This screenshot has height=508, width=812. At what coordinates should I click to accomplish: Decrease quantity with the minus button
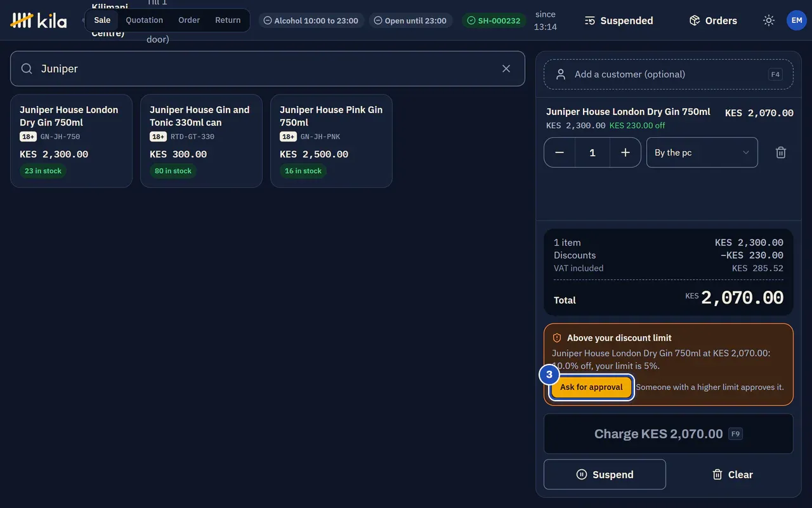coord(560,152)
